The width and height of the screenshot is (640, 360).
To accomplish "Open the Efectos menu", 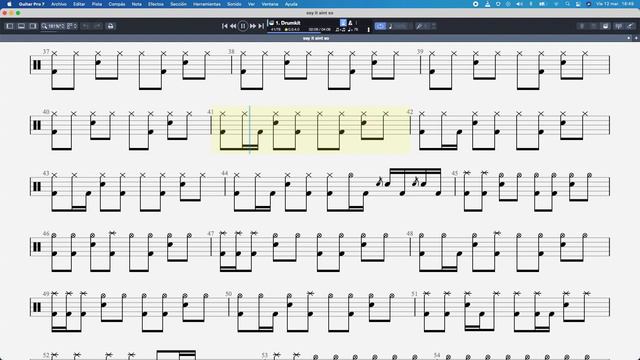I will pos(156,4).
